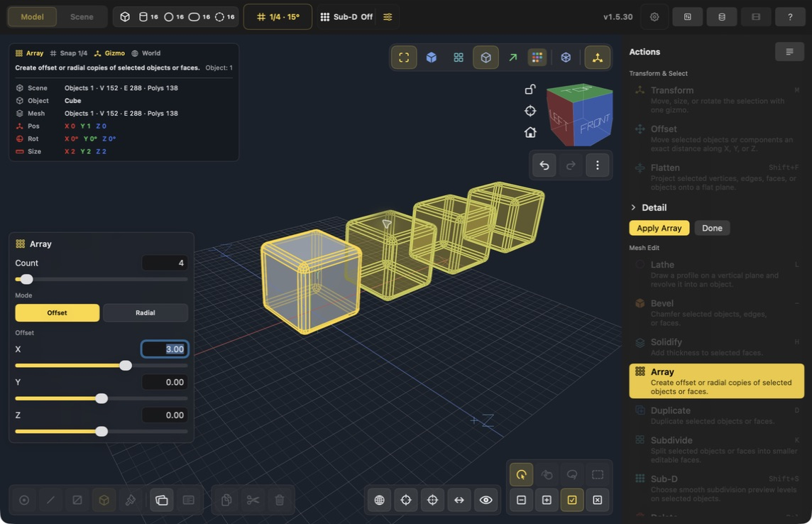Click the unlock padlock icon near the view cube

click(530, 89)
